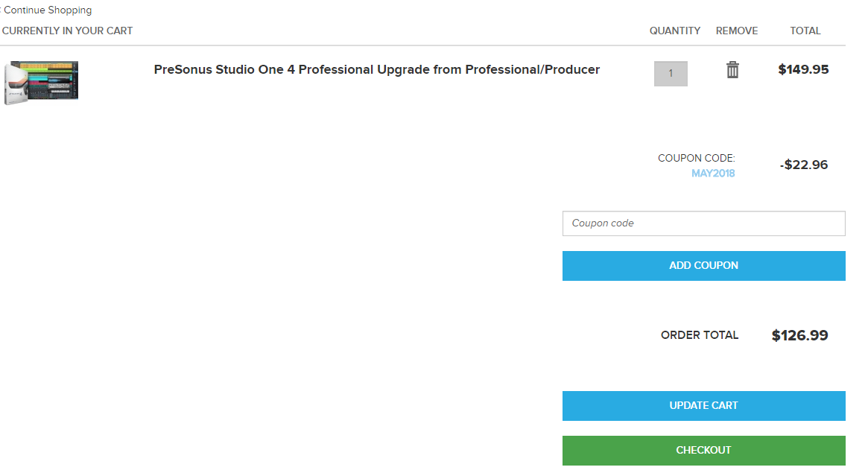Click the MAY2018 applied coupon code
Image resolution: width=868 pixels, height=473 pixels.
pos(713,174)
